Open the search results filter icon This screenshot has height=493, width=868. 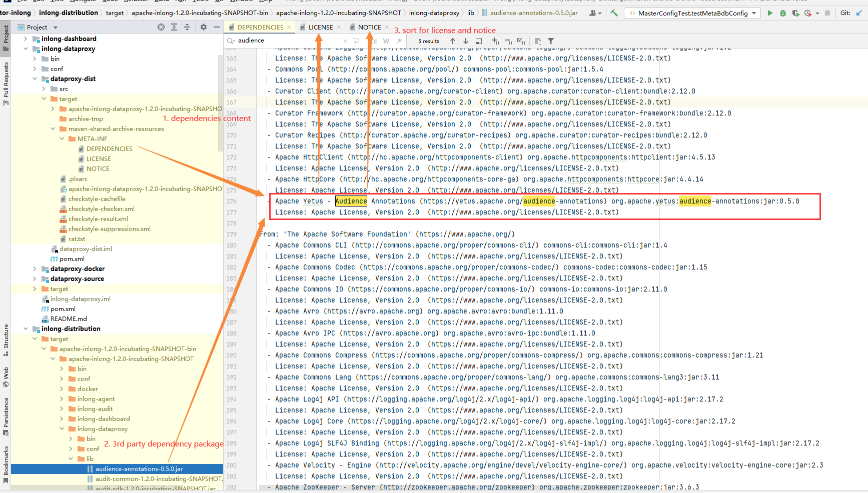(x=551, y=41)
